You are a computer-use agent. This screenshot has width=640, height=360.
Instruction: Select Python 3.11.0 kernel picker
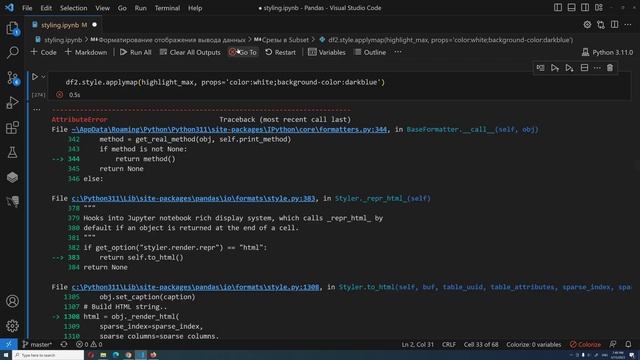pyautogui.click(x=607, y=52)
